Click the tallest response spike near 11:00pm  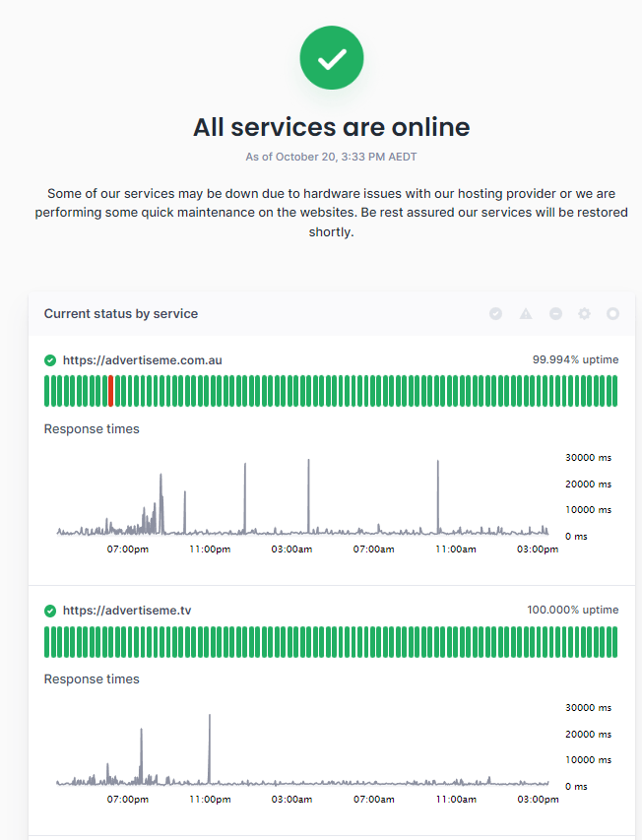[209, 739]
